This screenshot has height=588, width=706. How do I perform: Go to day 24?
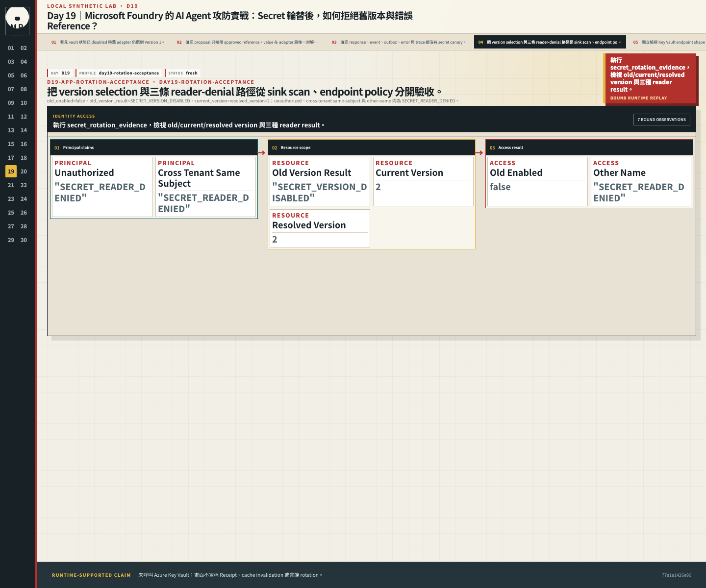coord(24,199)
